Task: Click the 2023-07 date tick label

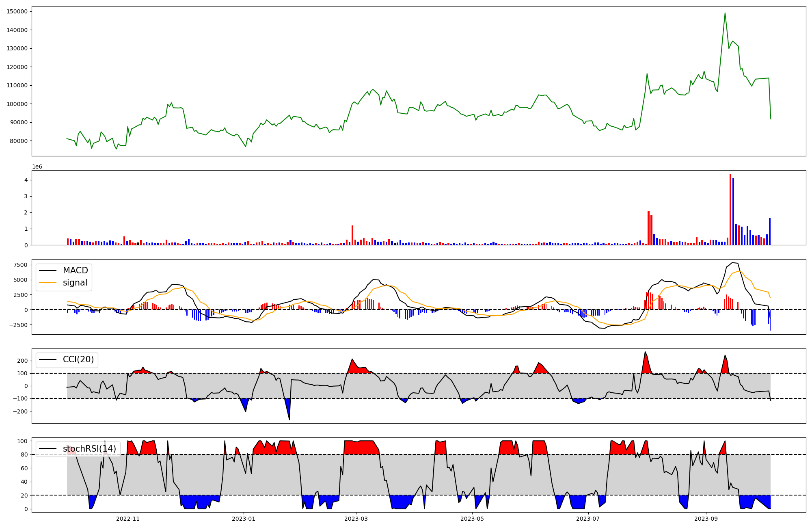Action: [588, 519]
